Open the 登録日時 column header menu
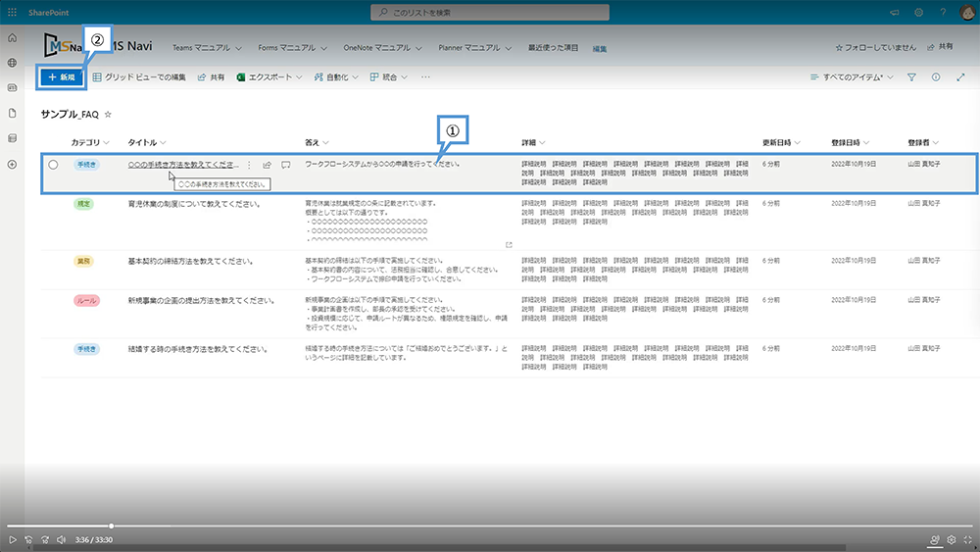 click(x=850, y=142)
